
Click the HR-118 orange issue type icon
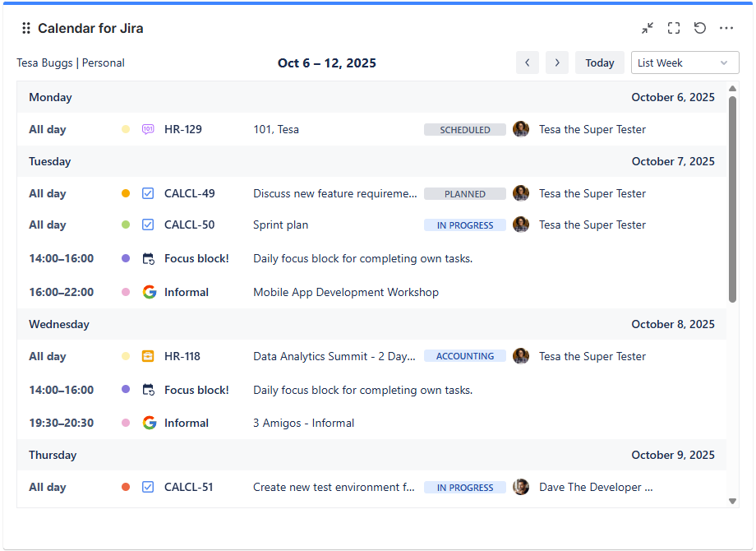148,356
